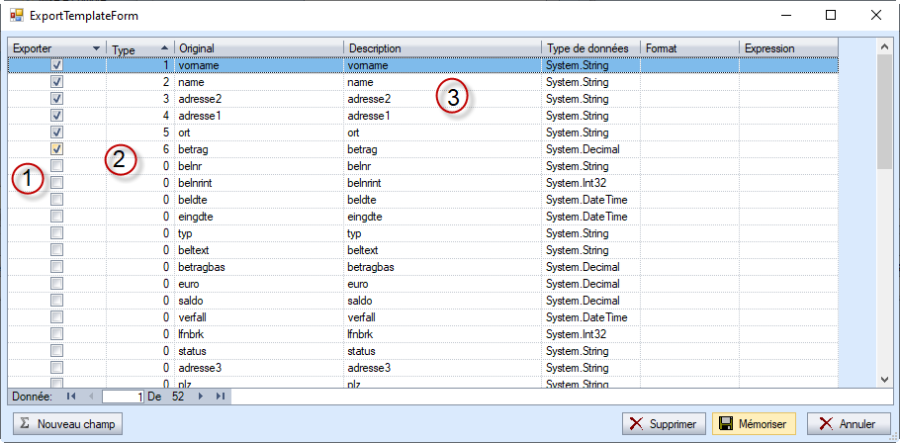Check the Exporter box for eingdte row
Image resolution: width=900 pixels, height=443 pixels.
tap(57, 216)
